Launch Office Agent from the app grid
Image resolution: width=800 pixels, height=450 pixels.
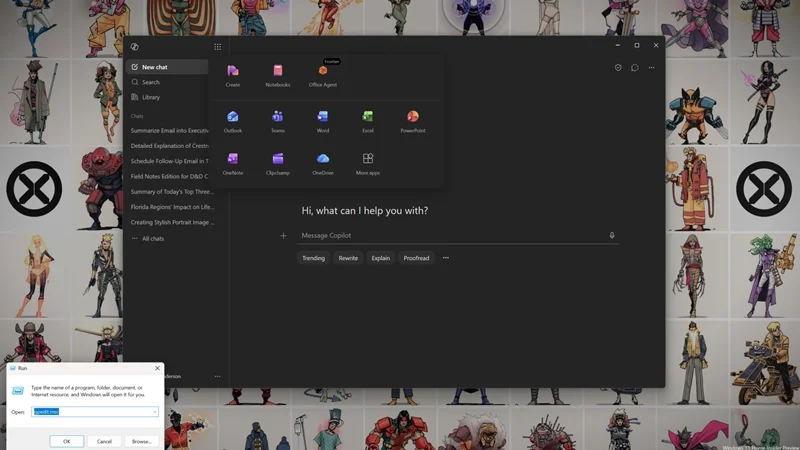tap(322, 76)
